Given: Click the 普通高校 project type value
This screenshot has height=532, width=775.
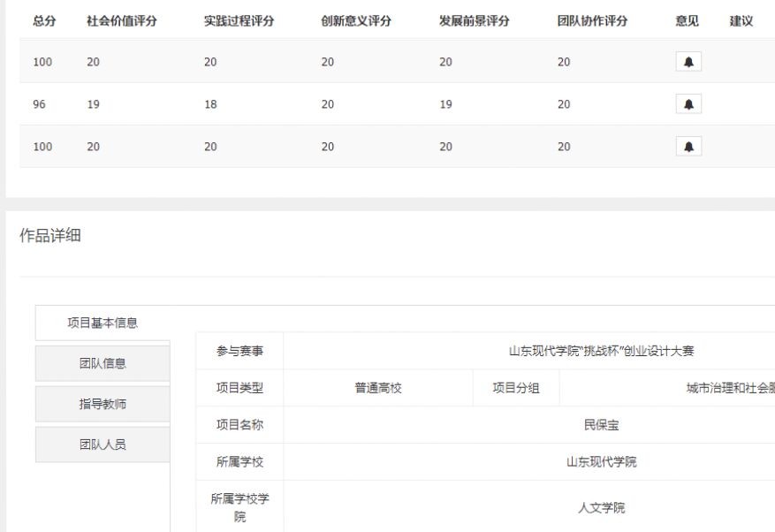Looking at the screenshot, I should click(378, 388).
